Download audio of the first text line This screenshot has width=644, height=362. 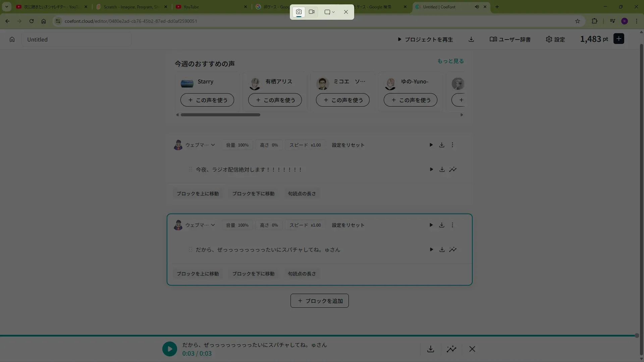pyautogui.click(x=442, y=170)
